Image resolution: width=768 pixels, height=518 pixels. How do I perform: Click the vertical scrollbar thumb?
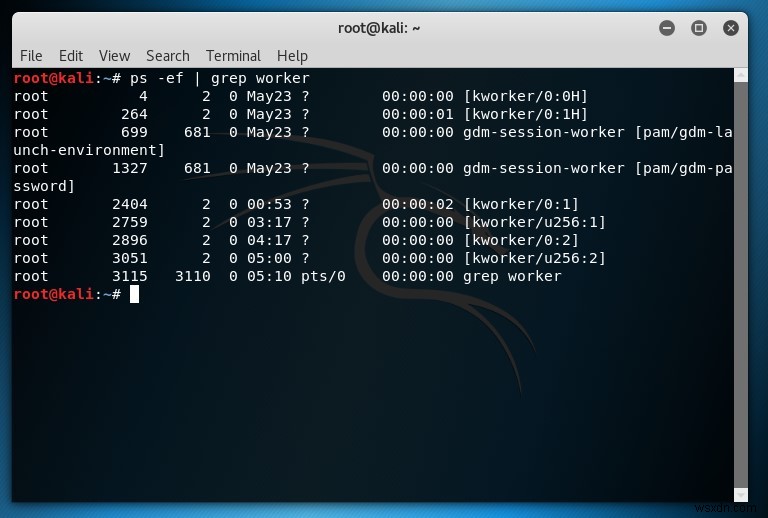coord(741,285)
